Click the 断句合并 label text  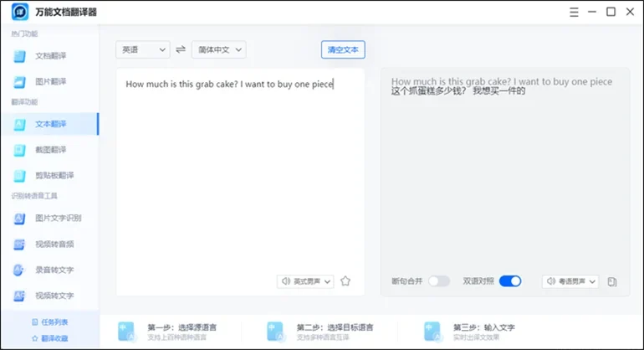[x=406, y=281]
